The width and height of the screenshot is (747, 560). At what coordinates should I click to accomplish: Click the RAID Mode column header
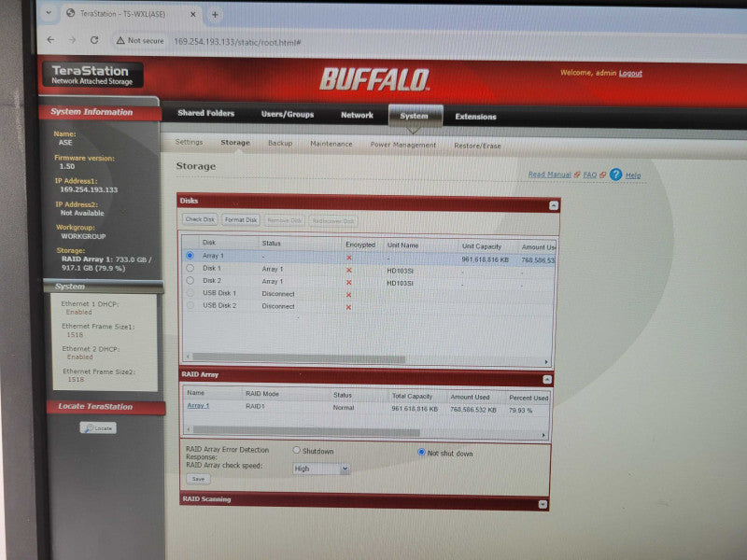pos(262,394)
